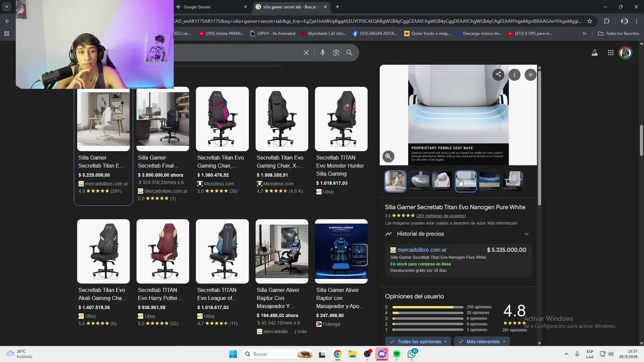Open the 'DESCARGAR ADOB...' bookmark
644x362 pixels.
(375, 34)
